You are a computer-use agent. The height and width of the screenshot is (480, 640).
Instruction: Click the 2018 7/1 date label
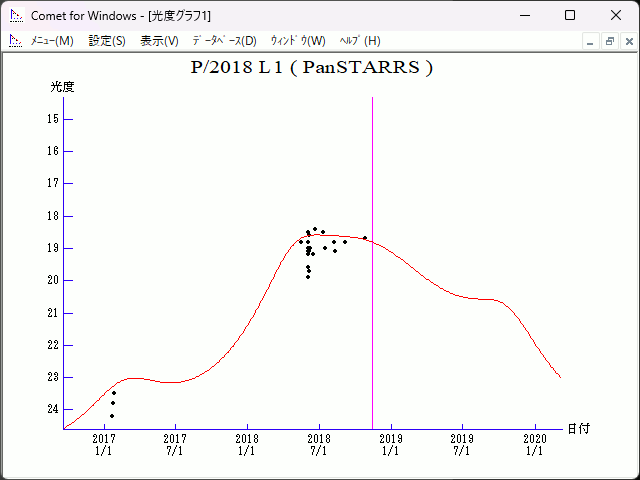point(319,445)
